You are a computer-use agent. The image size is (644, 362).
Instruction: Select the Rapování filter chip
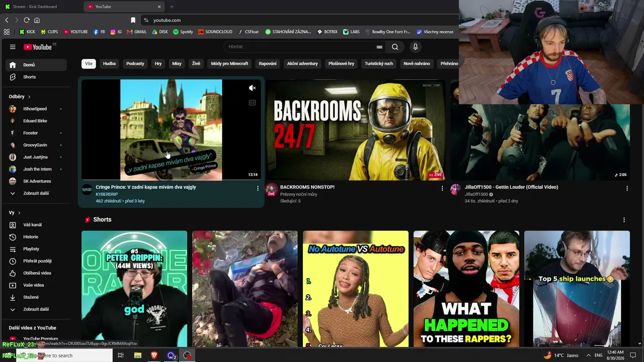268,64
